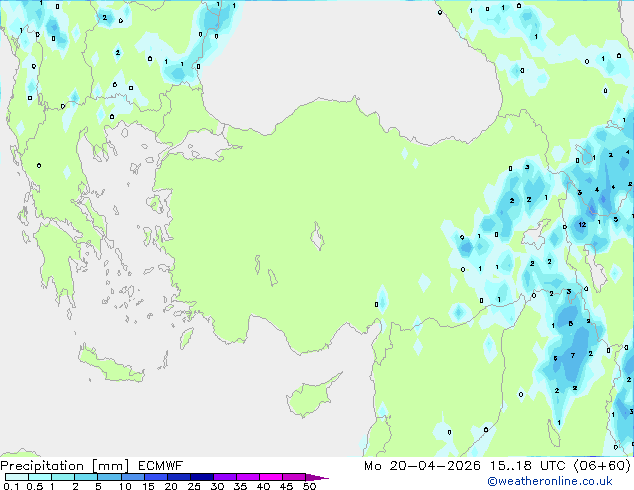Click the legend label '50'
The height and width of the screenshot is (490, 634).
(309, 486)
